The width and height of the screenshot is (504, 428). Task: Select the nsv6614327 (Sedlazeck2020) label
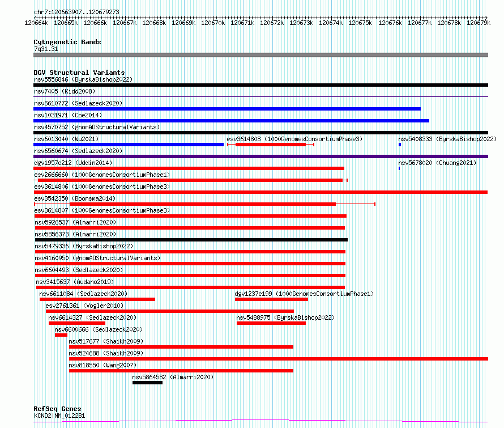coord(92,317)
